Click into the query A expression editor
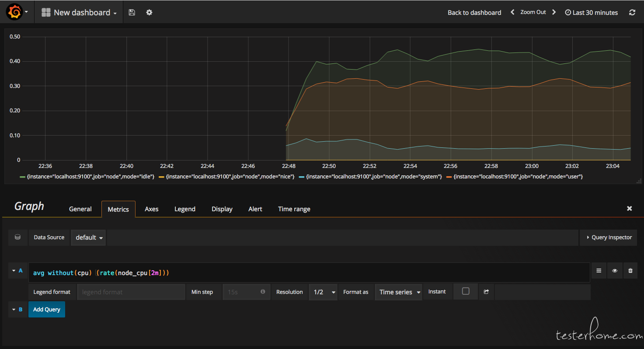 pos(309,272)
